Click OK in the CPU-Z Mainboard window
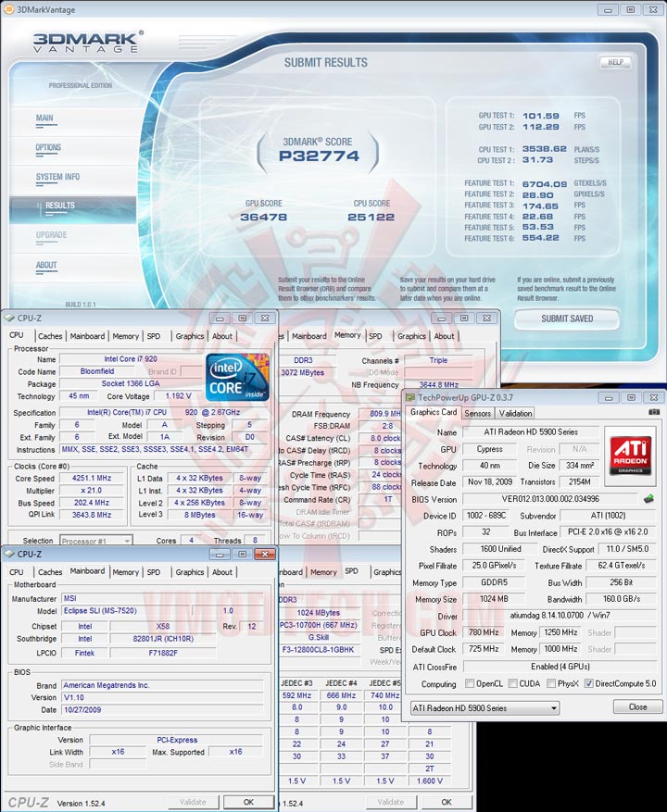This screenshot has width=667, height=812. coord(249,802)
